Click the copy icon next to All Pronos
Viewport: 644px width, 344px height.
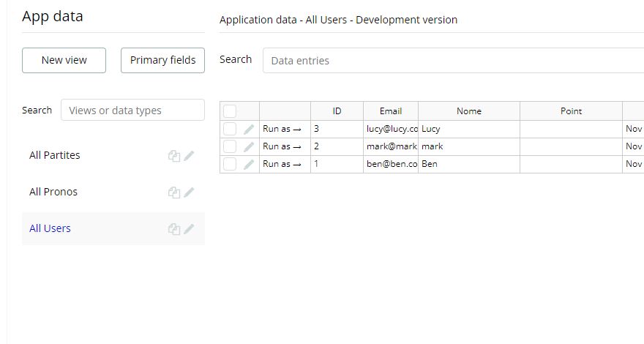pyautogui.click(x=173, y=192)
